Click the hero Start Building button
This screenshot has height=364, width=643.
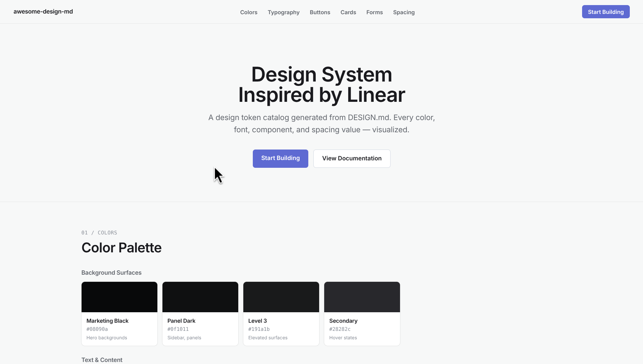[x=280, y=158]
